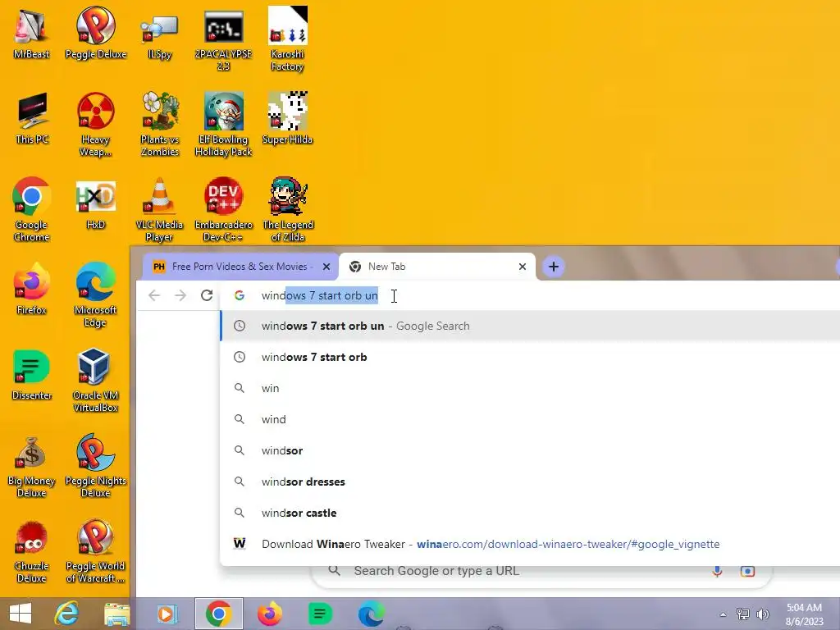The image size is (840, 630).
Task: Select the ILSpy desktop shortcut
Action: pyautogui.click(x=160, y=33)
